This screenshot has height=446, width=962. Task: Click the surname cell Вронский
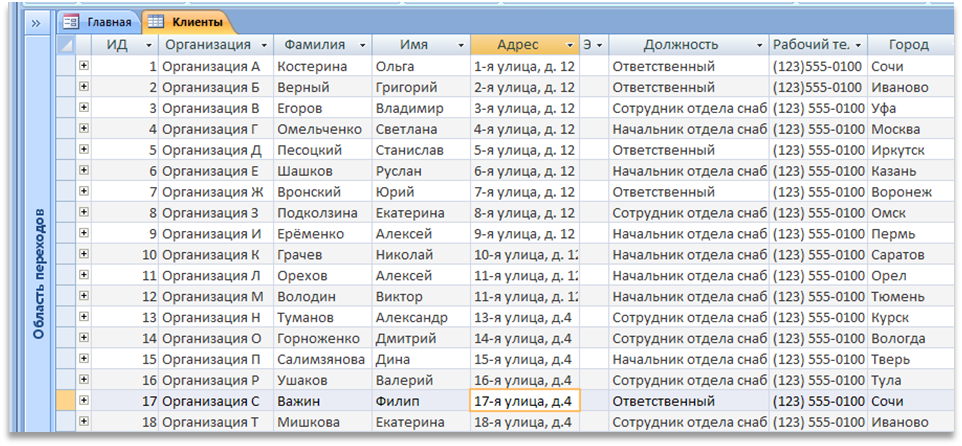[323, 191]
